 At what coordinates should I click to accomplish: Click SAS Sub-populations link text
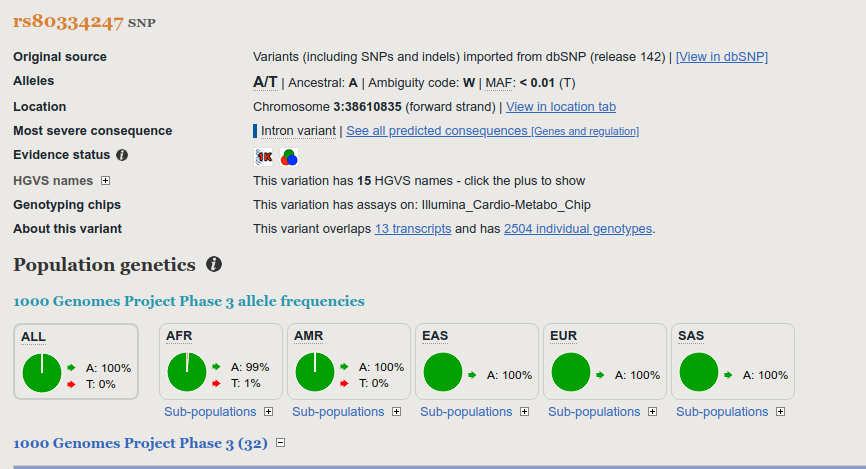point(722,412)
